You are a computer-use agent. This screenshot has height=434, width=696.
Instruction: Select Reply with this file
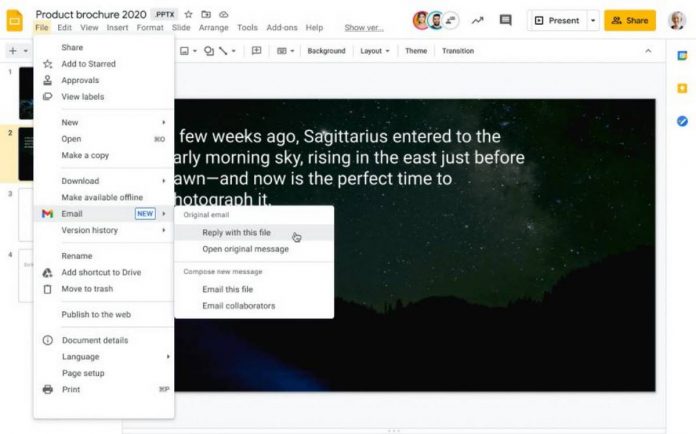click(236, 232)
